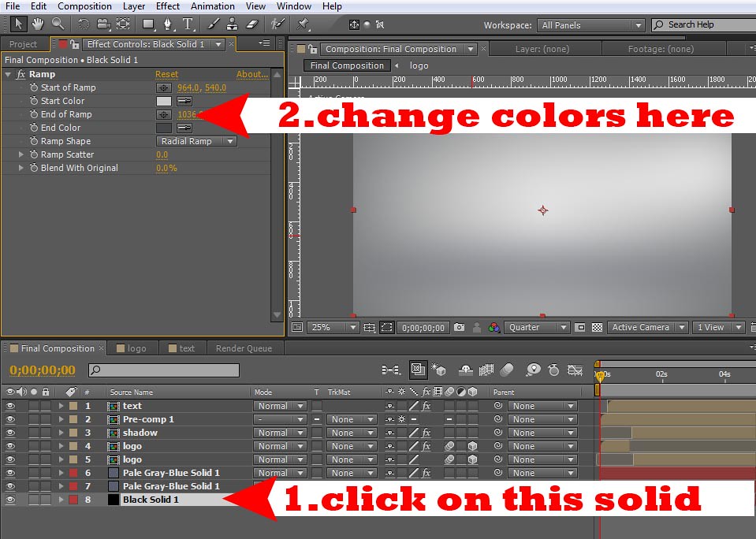Click the About link for Ramp

[252, 75]
